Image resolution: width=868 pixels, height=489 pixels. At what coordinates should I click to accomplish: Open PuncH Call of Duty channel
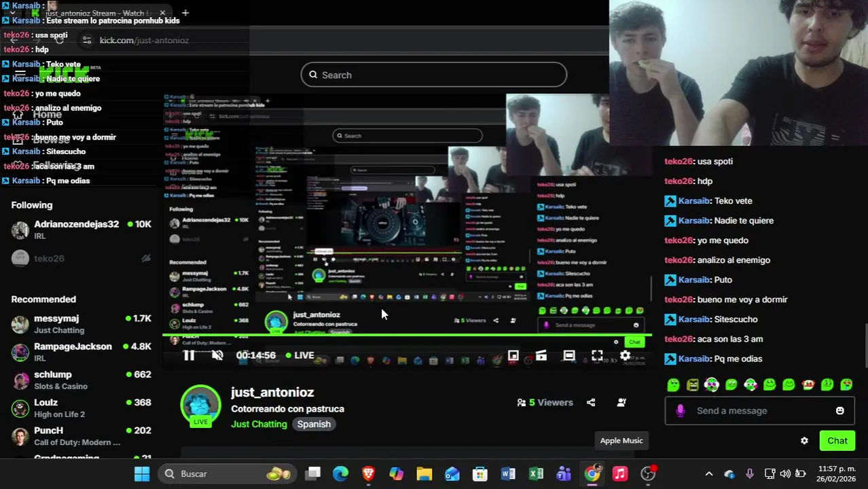click(82, 436)
